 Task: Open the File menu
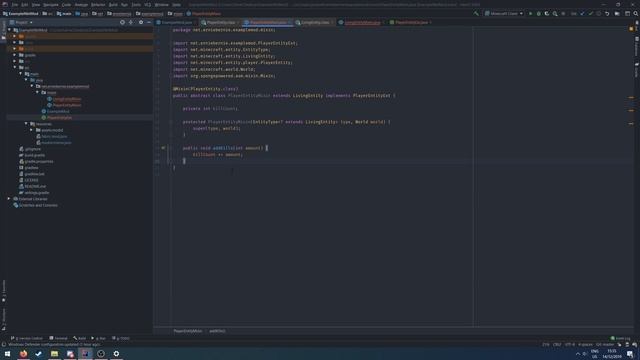click(x=15, y=4)
